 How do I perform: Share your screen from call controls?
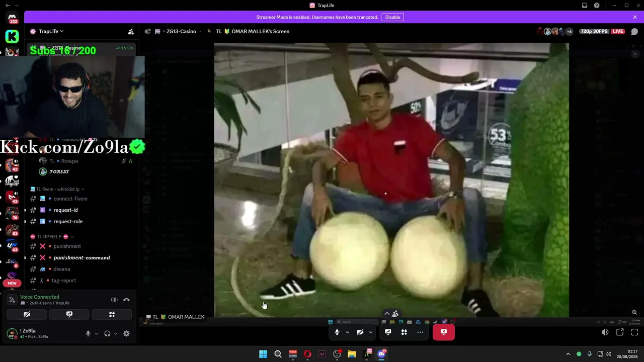click(x=388, y=332)
